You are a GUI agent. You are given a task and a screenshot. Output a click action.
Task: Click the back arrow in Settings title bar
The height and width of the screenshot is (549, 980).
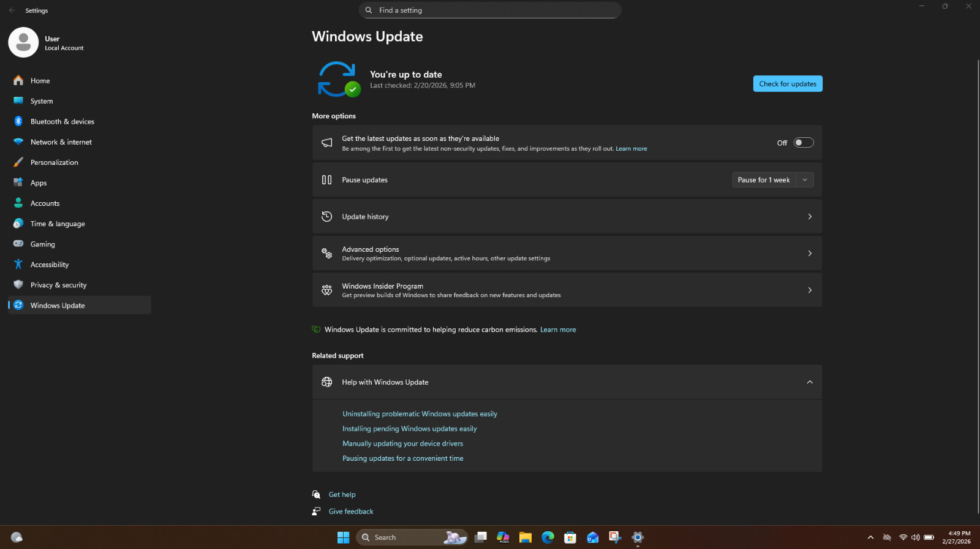12,10
